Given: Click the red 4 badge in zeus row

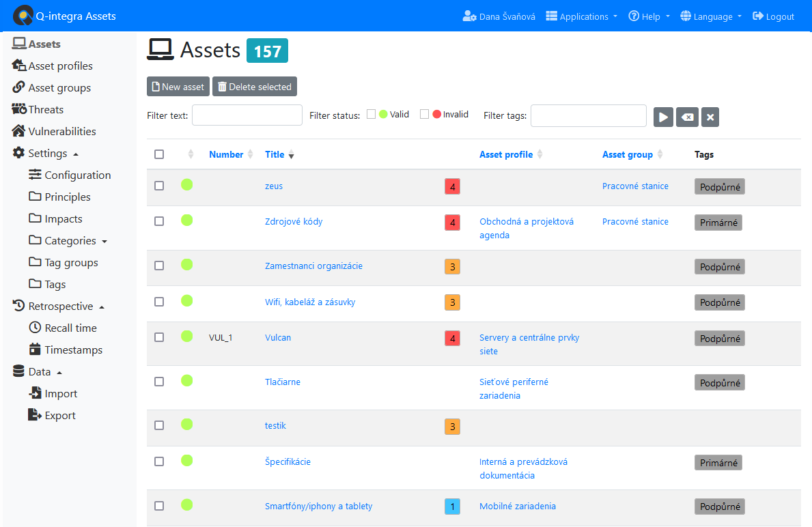Looking at the screenshot, I should coord(453,186).
